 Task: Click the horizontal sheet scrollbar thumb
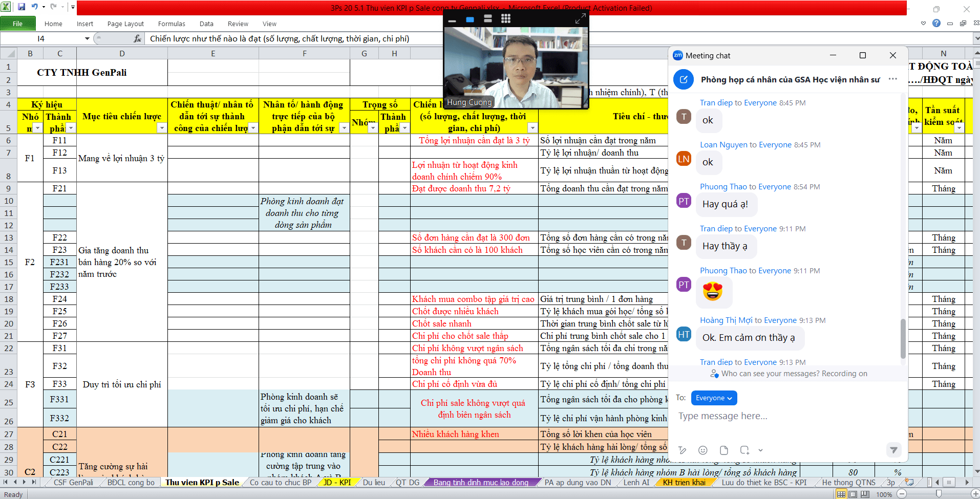949,482
